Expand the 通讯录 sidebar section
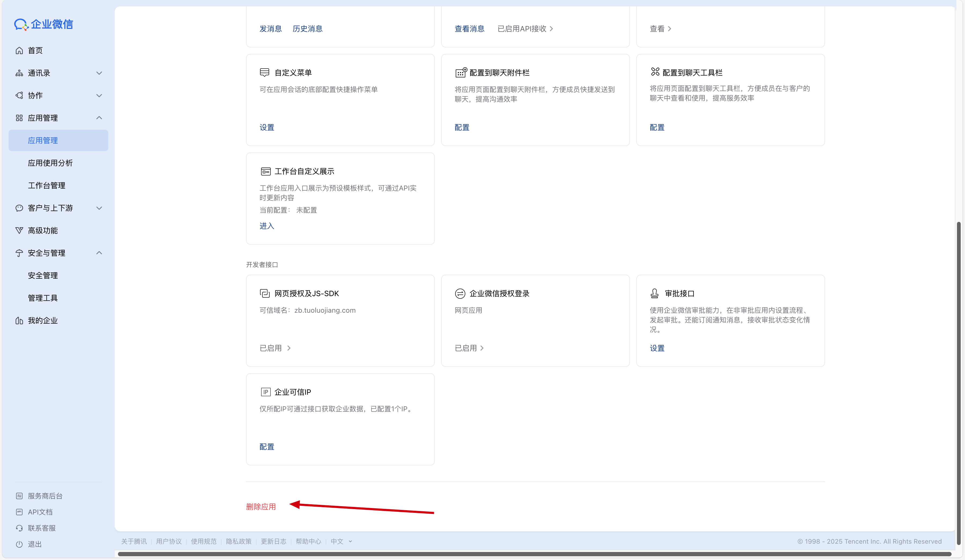The image size is (965, 560). 99,73
